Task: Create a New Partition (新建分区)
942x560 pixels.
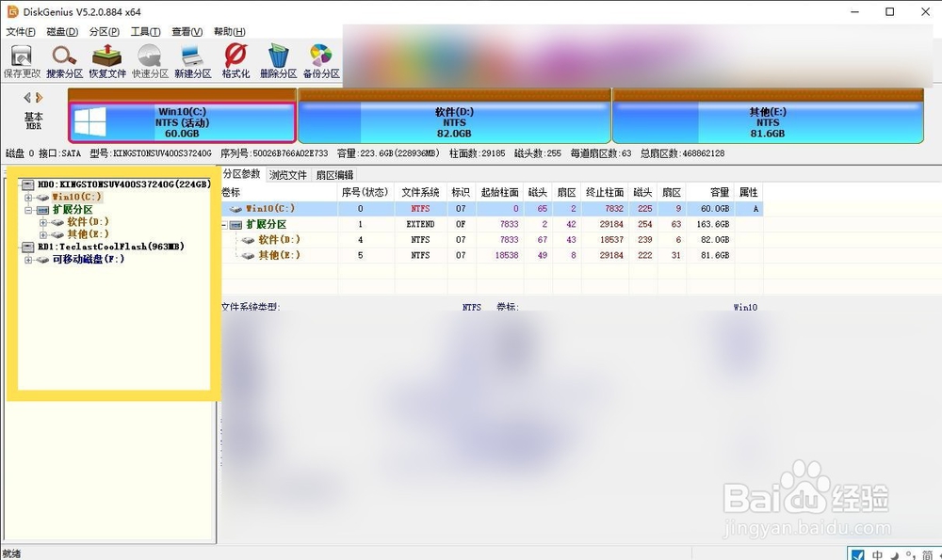Action: [193, 62]
